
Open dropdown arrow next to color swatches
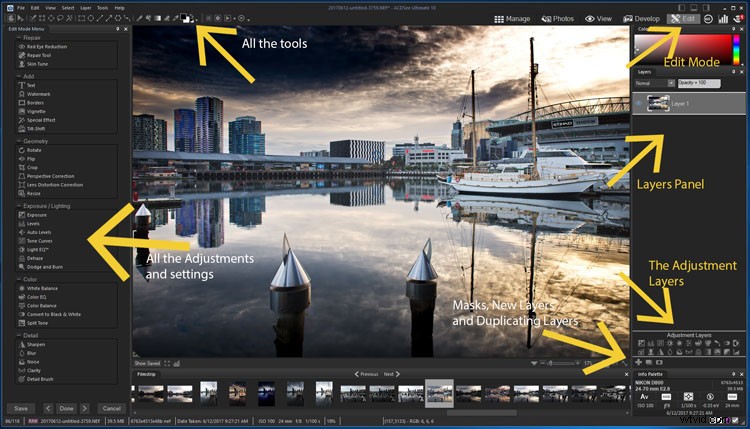click(197, 20)
